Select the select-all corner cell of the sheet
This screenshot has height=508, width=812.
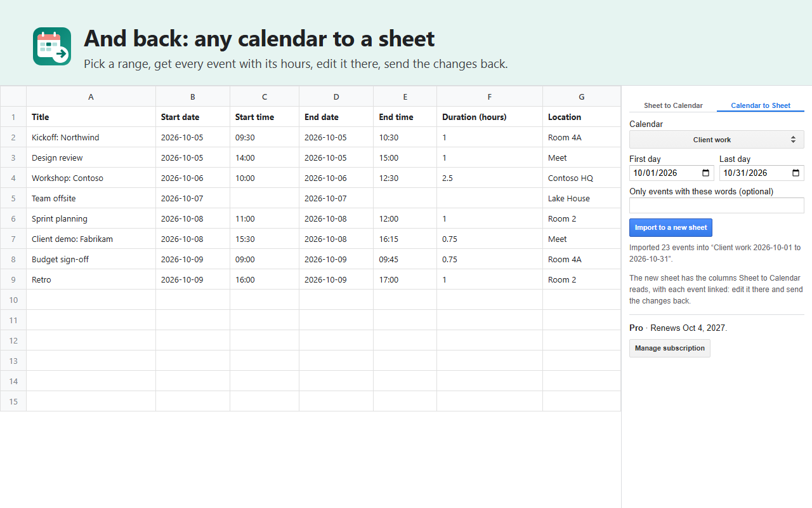[13, 97]
